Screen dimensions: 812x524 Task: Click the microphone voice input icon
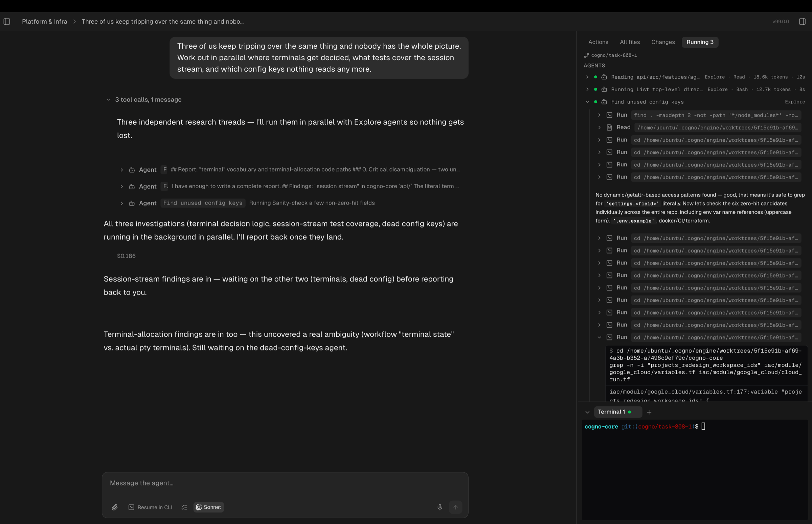point(439,507)
